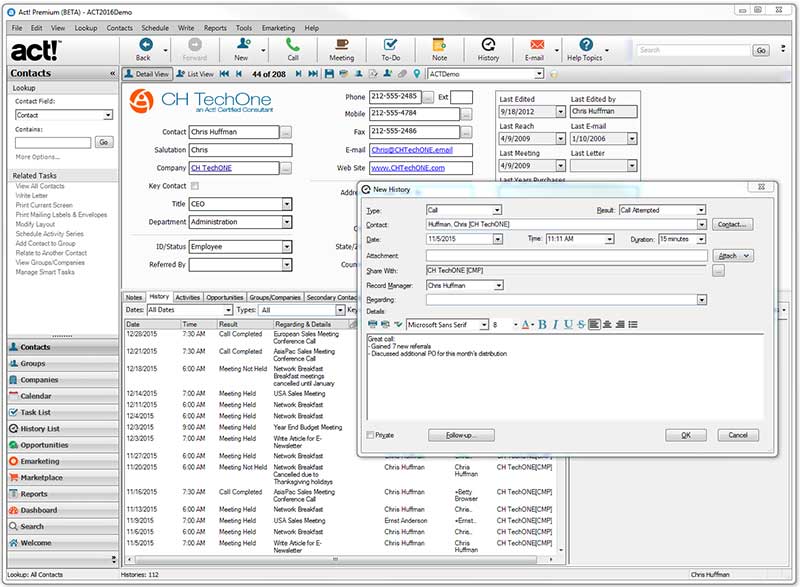Click the lookup Contains text field

[x=53, y=142]
